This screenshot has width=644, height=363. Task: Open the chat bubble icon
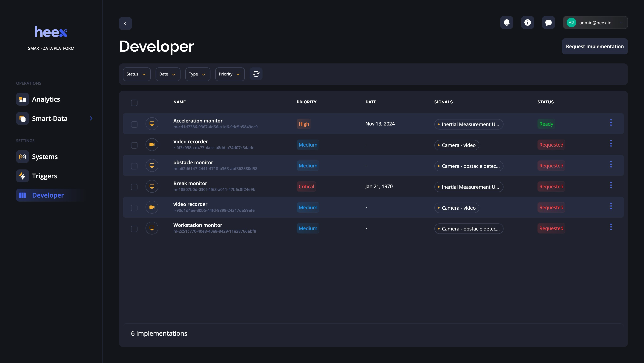(x=549, y=23)
